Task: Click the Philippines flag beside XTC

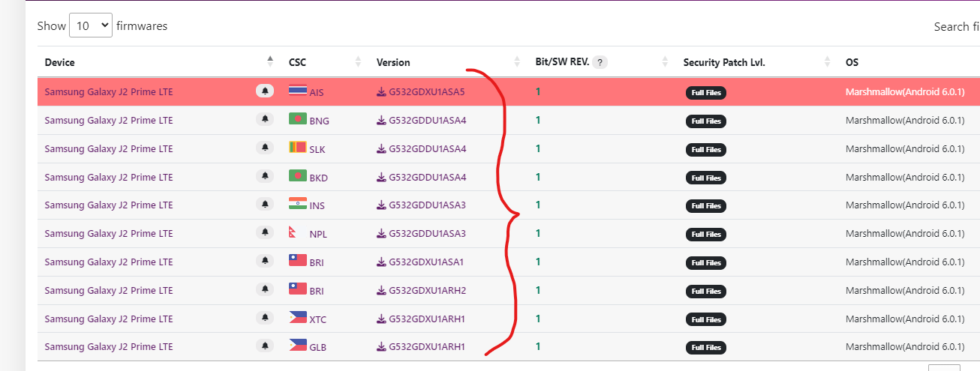Action: pos(297,317)
